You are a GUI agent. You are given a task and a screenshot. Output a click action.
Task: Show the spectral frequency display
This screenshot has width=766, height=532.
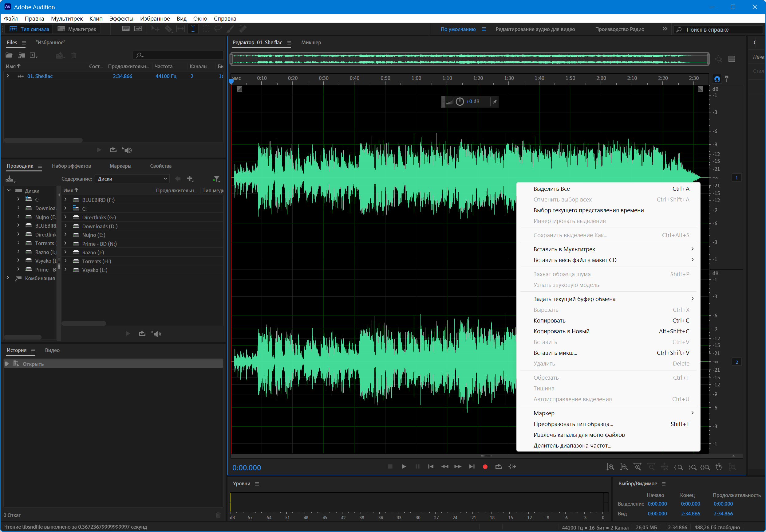click(x=126, y=29)
